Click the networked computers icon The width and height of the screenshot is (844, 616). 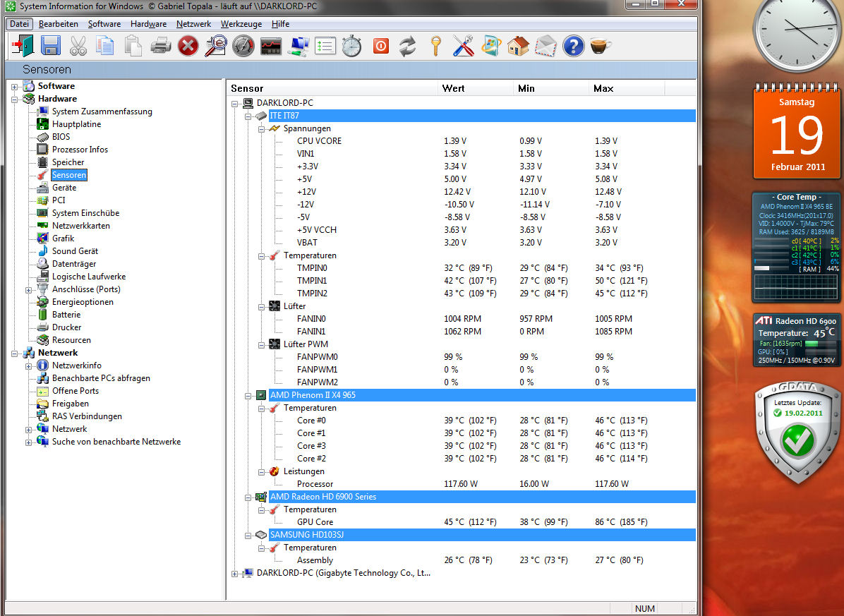coord(298,46)
